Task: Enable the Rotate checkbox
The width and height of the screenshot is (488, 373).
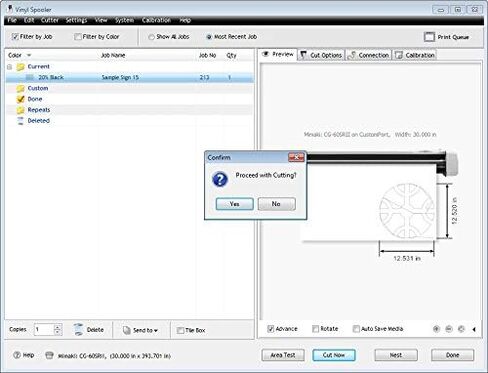Action: coord(315,329)
